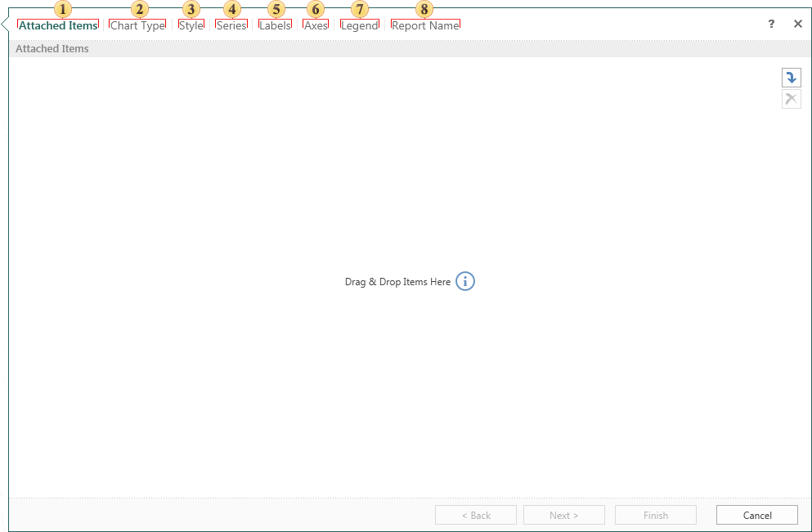
Task: Click the Drag & Drop Items Here text
Action: (x=397, y=282)
